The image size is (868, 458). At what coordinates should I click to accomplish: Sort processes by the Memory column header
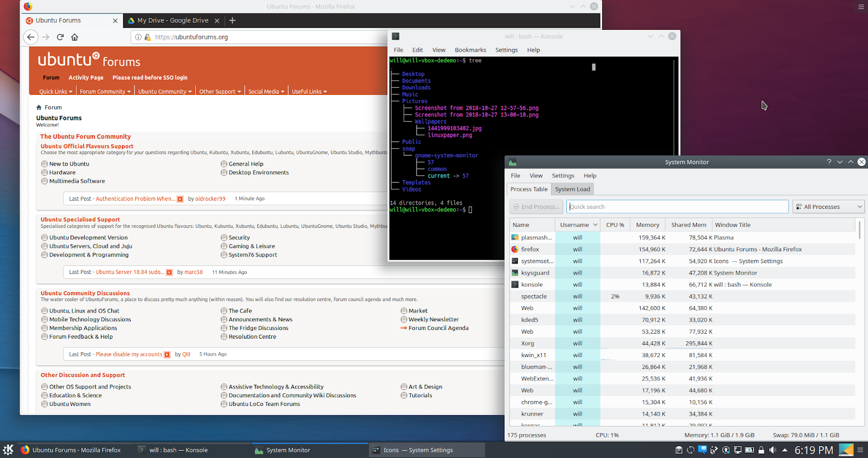(x=648, y=225)
